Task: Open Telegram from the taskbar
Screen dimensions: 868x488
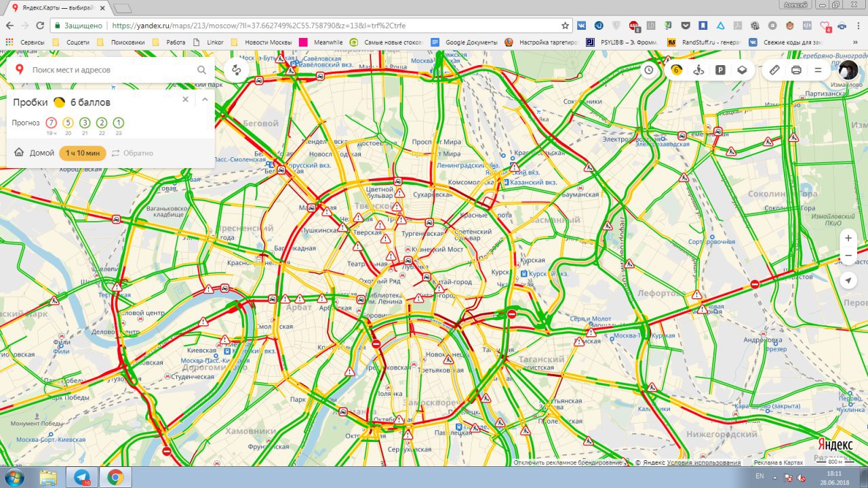Action: [81, 477]
